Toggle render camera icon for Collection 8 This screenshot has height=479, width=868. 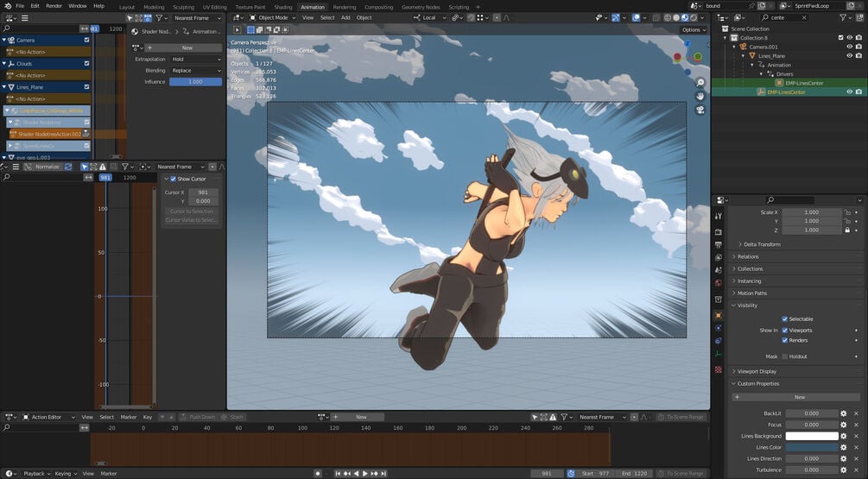pyautogui.click(x=858, y=38)
